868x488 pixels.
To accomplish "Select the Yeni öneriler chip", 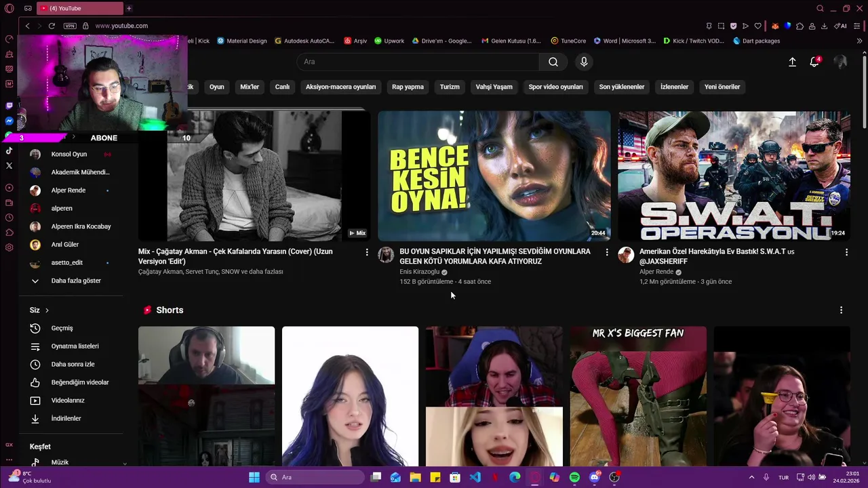I will [722, 87].
